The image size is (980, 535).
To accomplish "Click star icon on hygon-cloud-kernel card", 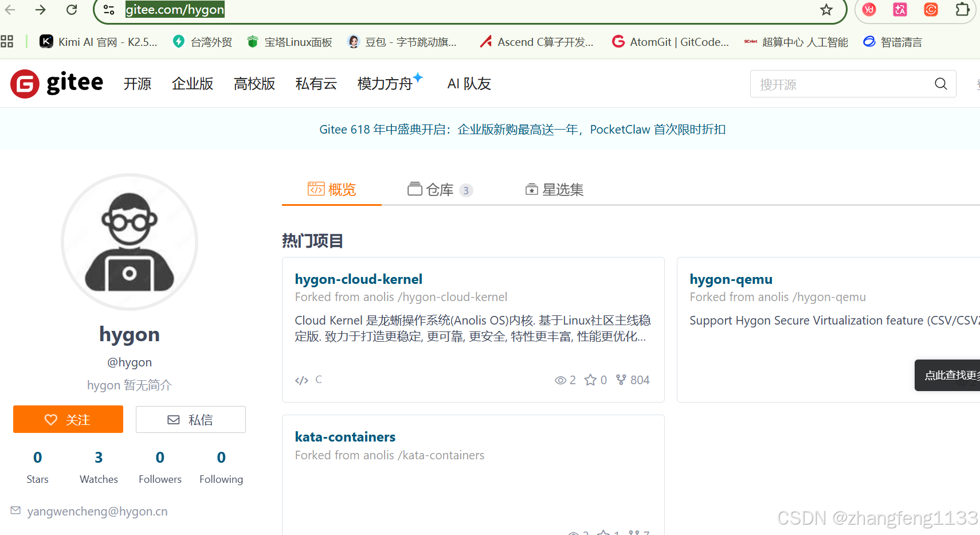I will click(590, 380).
